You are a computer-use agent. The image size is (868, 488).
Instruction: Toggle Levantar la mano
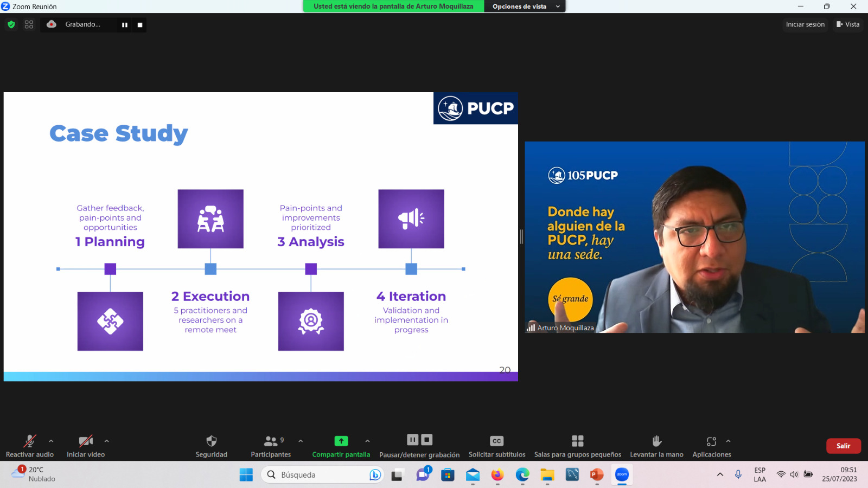click(x=656, y=441)
